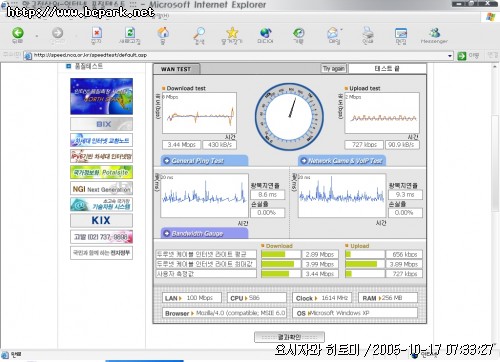The image size is (500, 362).
Task: Click the Try again button
Action: tap(334, 69)
